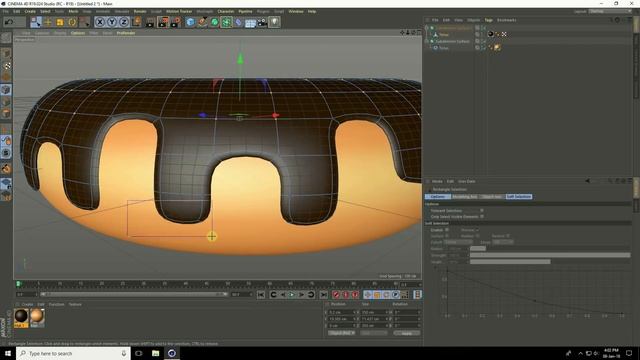Click the Camera object icon
This screenshot has height=360, width=640.
[262, 22]
